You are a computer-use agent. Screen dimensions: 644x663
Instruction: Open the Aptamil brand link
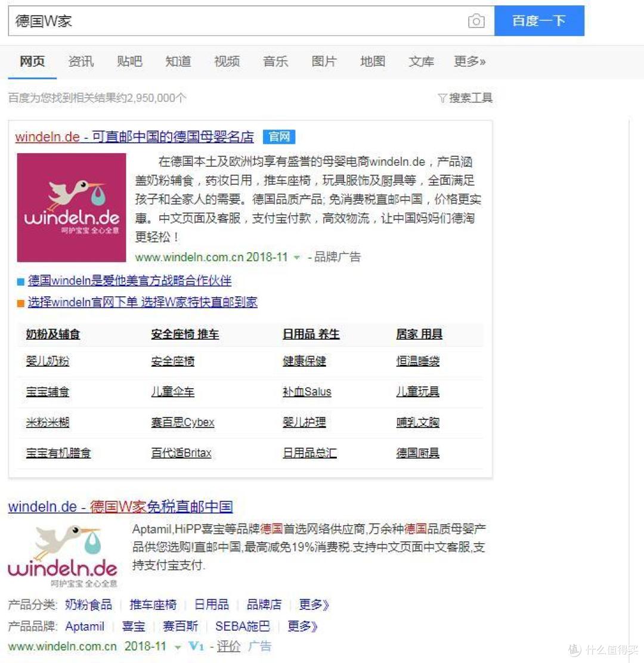coord(85,626)
